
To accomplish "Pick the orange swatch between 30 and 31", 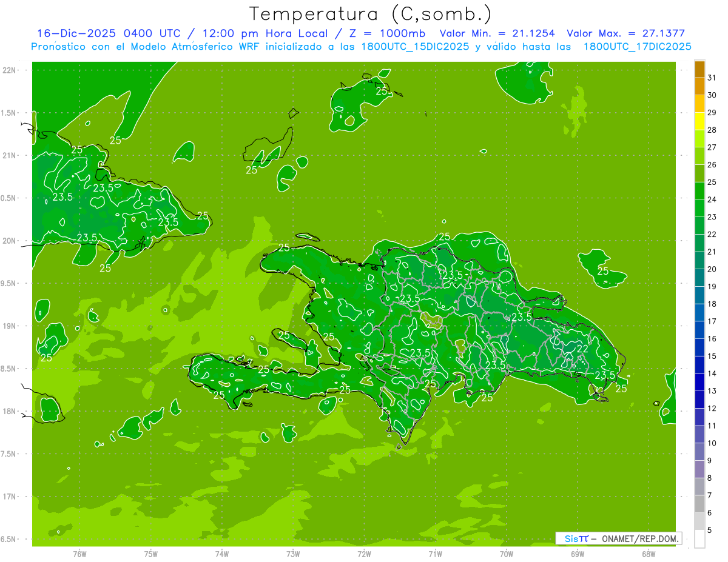I will pos(699,87).
